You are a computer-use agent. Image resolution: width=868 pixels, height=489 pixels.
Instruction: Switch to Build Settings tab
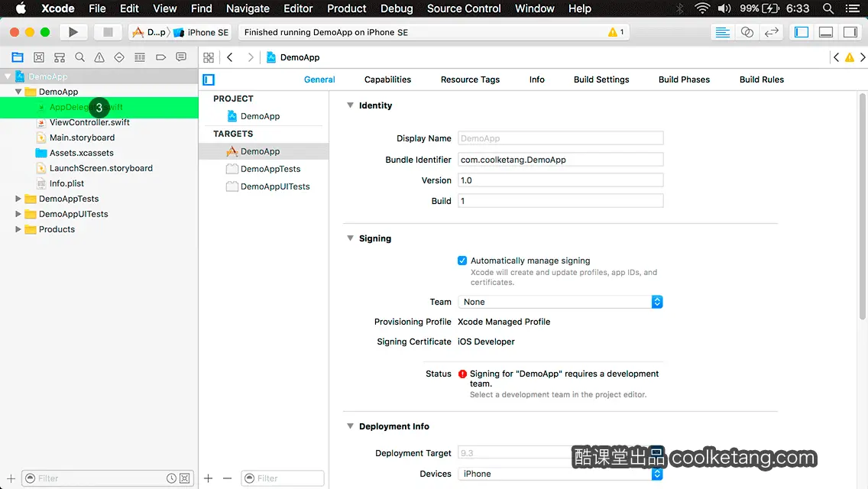tap(601, 79)
